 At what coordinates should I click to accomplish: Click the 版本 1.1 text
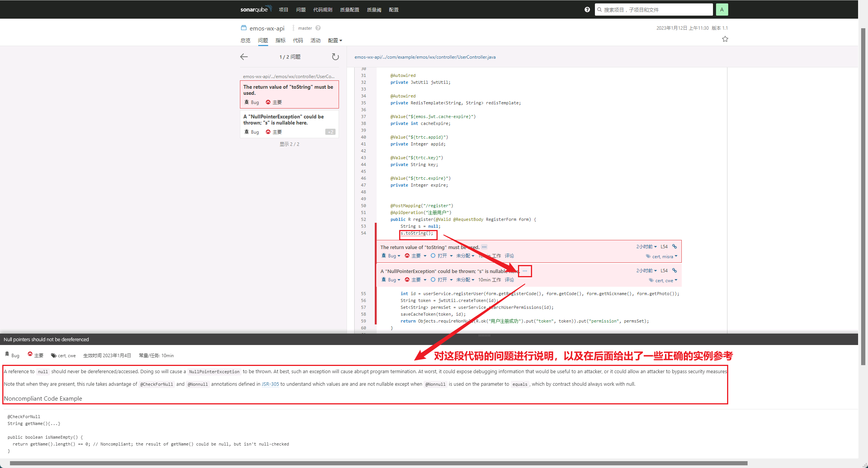pos(719,28)
